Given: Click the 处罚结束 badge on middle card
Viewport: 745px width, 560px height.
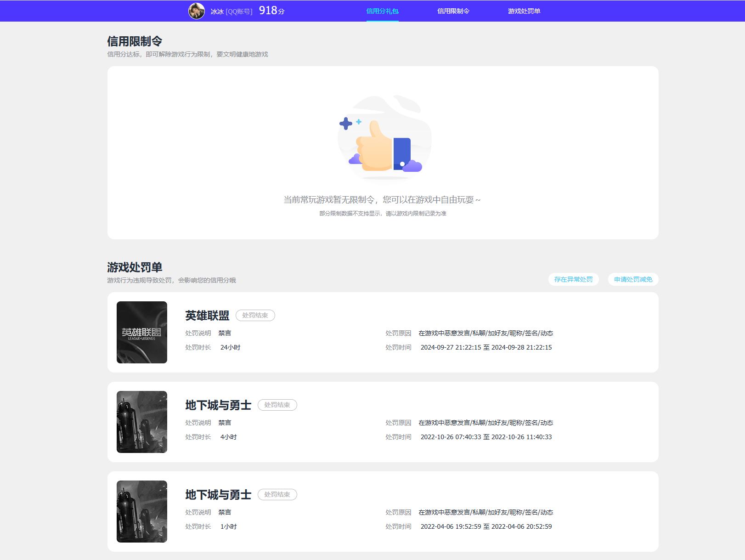Looking at the screenshot, I should [x=277, y=405].
